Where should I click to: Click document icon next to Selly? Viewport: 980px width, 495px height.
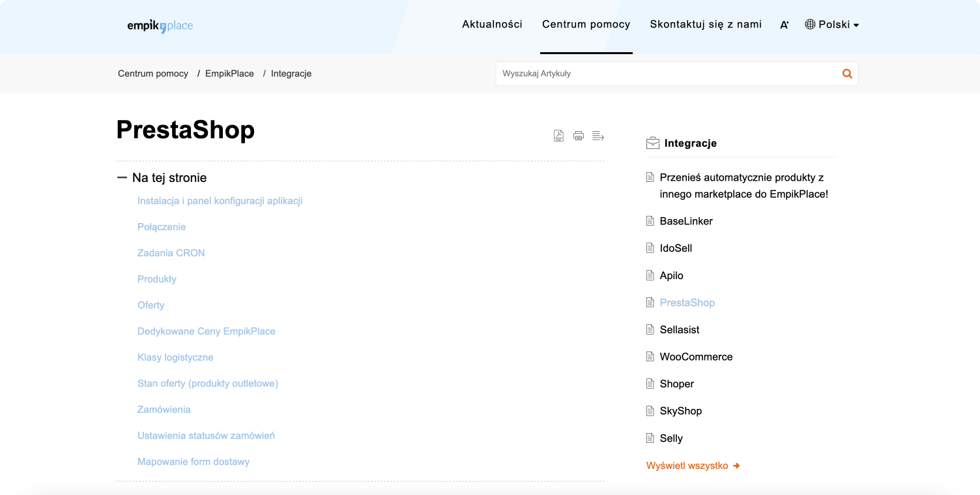650,438
